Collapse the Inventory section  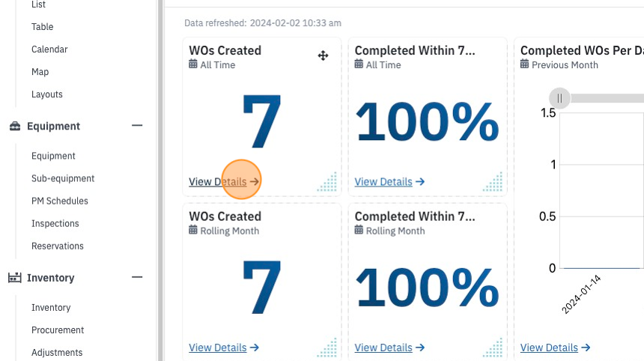pos(137,277)
